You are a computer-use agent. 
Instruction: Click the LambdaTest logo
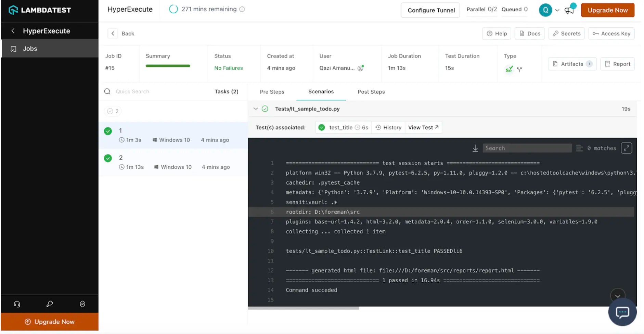coord(39,10)
